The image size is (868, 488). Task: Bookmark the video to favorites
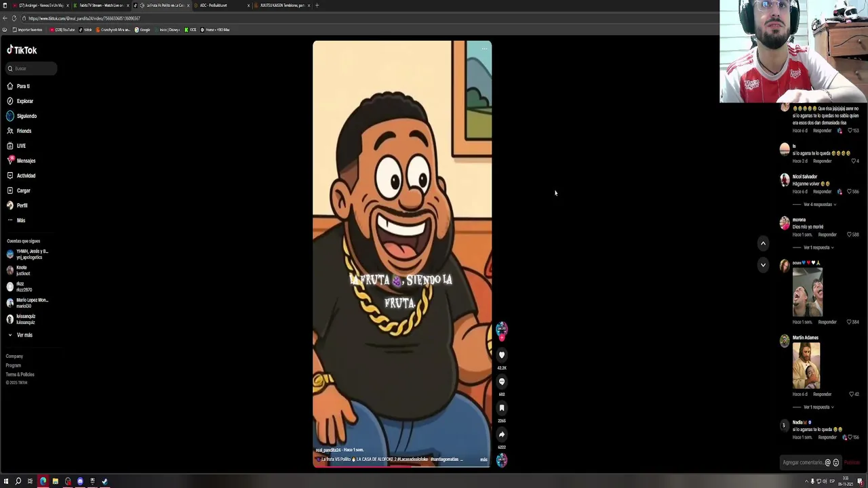[502, 408]
